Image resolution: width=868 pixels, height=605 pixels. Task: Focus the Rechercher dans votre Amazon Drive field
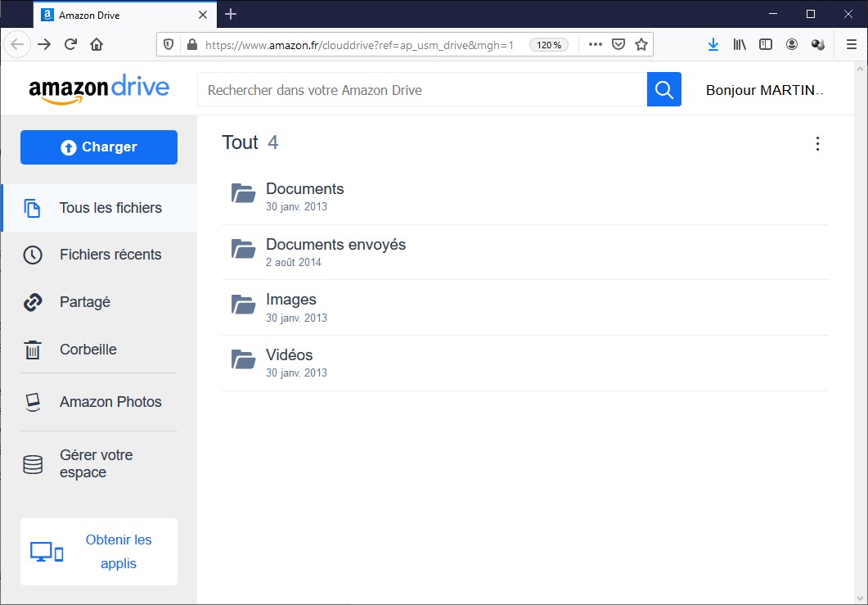click(421, 89)
